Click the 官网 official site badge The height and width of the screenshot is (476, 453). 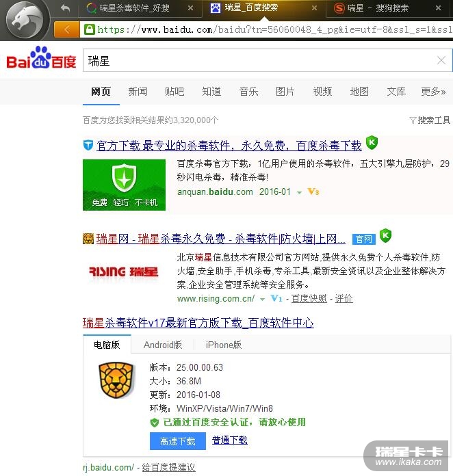pyautogui.click(x=363, y=239)
